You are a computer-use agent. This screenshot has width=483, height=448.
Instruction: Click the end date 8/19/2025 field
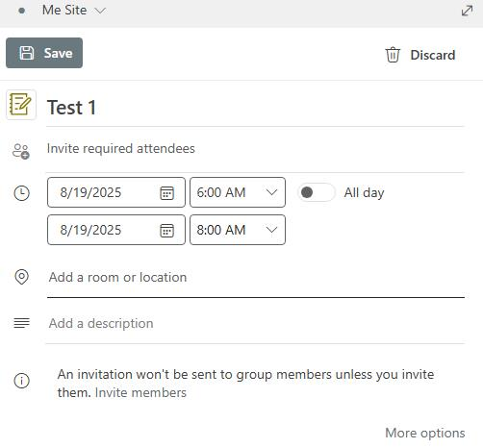[116, 230]
